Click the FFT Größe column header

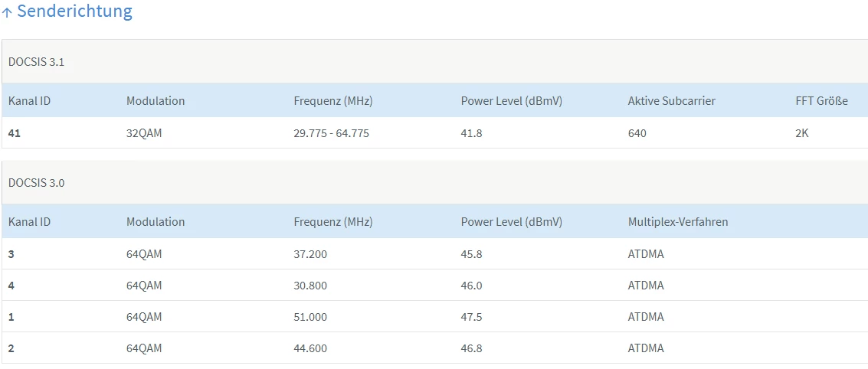821,101
